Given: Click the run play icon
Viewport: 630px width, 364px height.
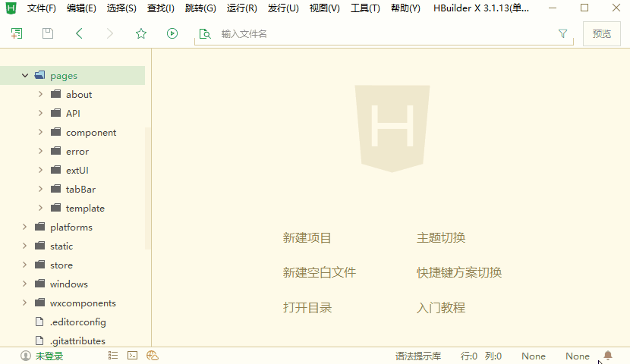Looking at the screenshot, I should point(172,33).
